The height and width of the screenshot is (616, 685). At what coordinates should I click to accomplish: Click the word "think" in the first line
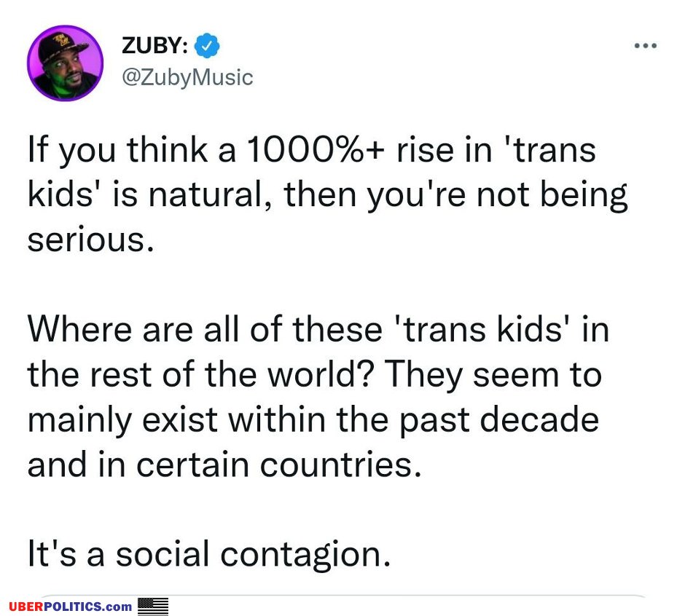pos(168,150)
